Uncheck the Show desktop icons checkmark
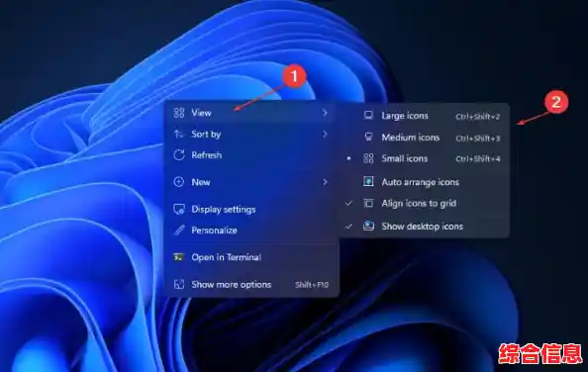 348,226
